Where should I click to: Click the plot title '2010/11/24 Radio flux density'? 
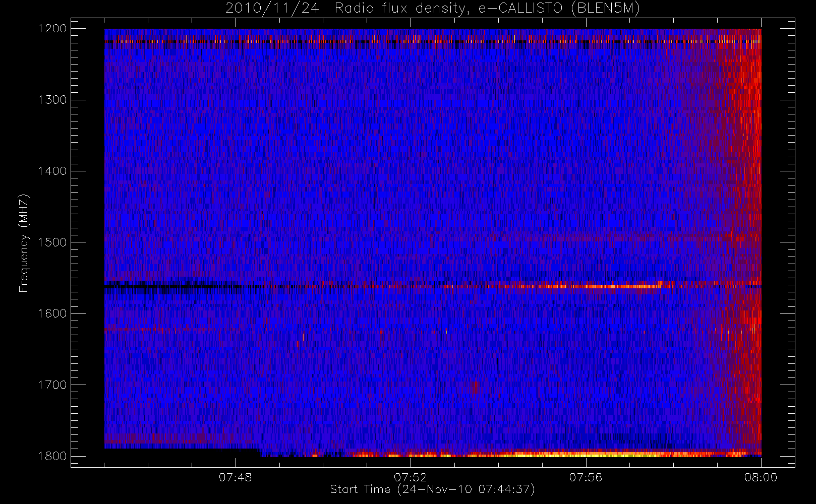432,9
